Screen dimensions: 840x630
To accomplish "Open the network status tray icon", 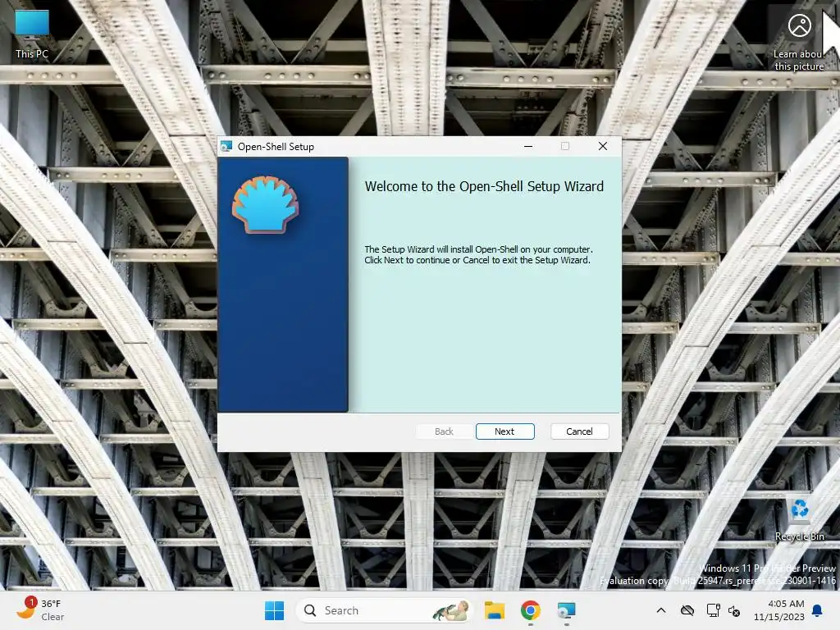I will pos(713,610).
